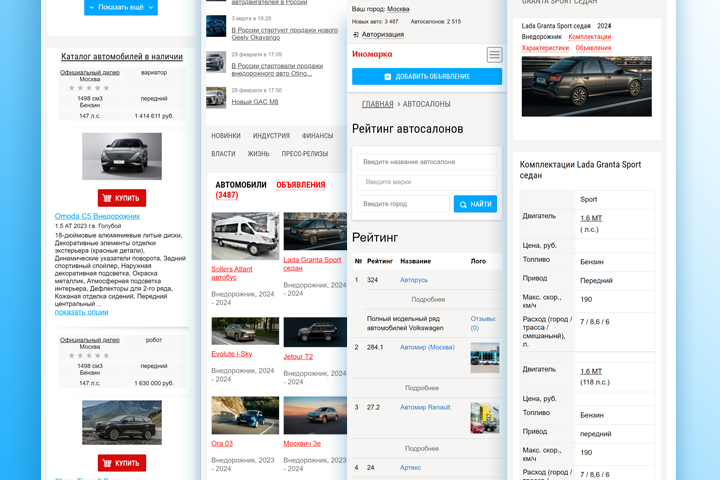Screen dimensions: 720x480
Task: Click magnifier icon on Найти button
Action: point(463,204)
